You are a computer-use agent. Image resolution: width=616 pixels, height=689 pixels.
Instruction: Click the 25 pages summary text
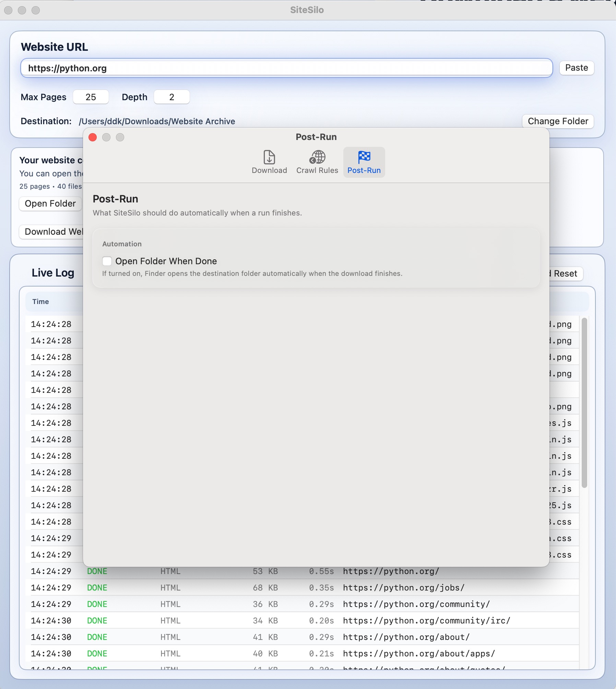(35, 186)
